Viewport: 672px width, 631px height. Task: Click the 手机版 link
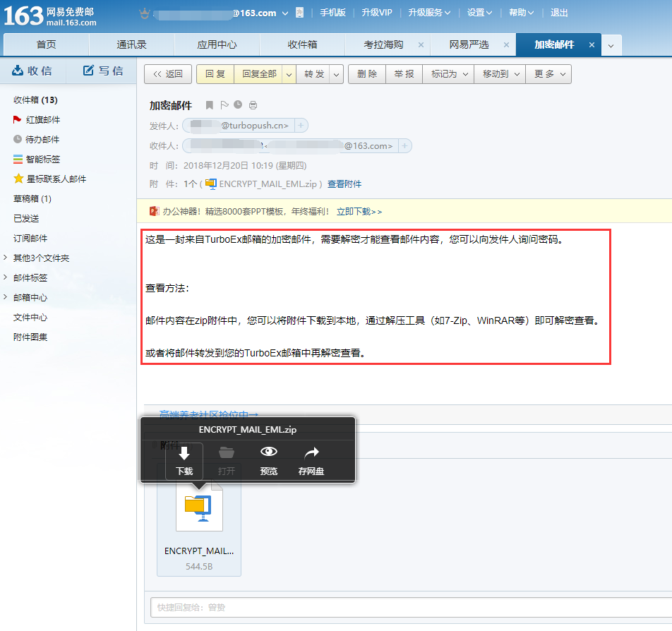tap(332, 13)
